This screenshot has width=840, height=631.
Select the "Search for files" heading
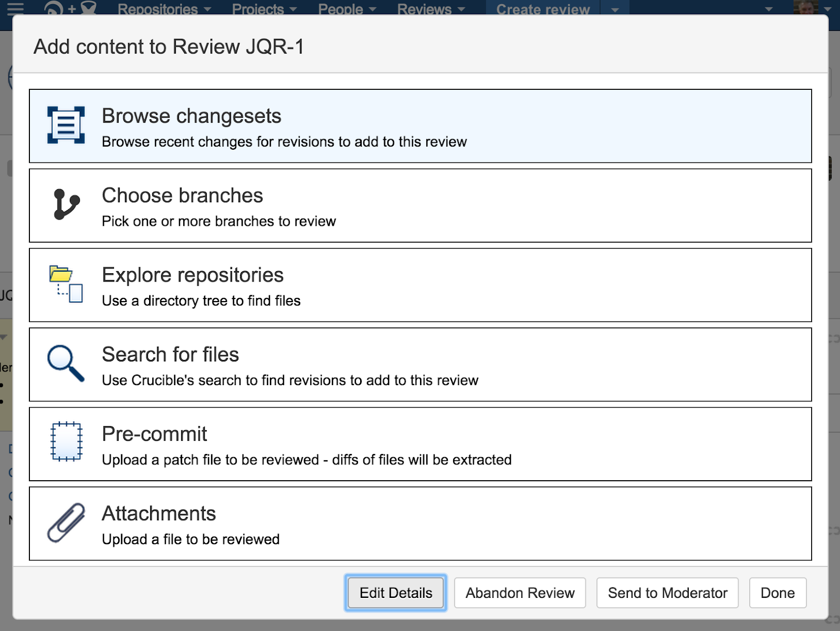pos(171,355)
